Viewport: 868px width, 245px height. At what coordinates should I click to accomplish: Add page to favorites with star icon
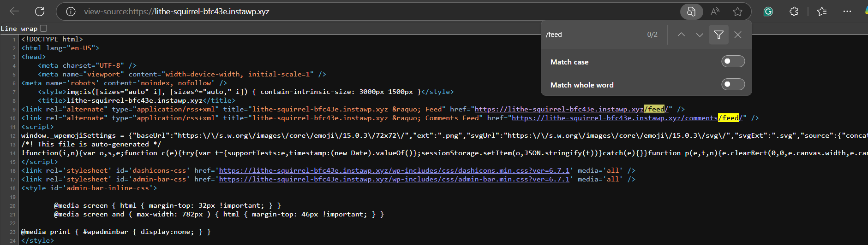coord(737,12)
